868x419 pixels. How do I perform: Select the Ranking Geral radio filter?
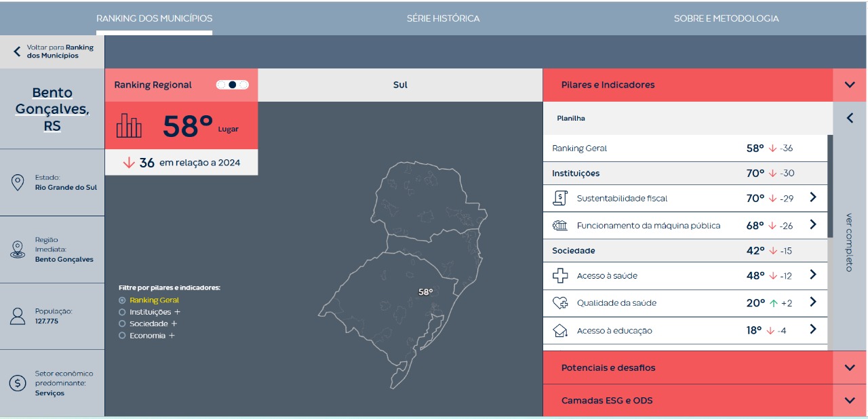tap(122, 300)
